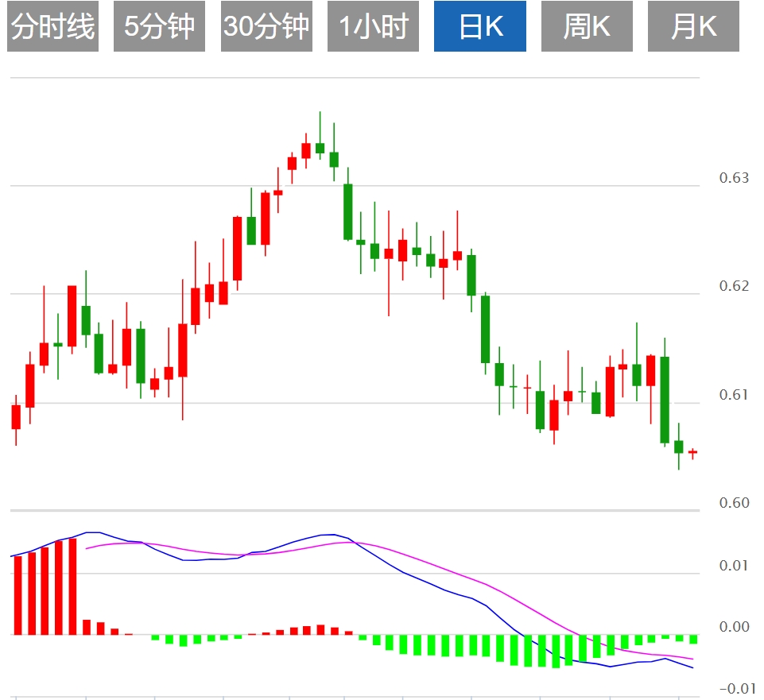Click the 0.00 MACD axis label

[734, 627]
